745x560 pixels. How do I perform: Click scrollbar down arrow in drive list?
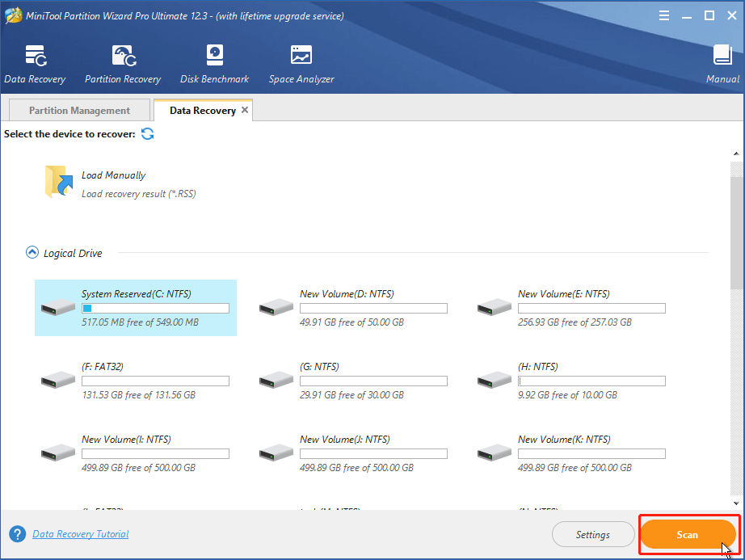point(736,503)
